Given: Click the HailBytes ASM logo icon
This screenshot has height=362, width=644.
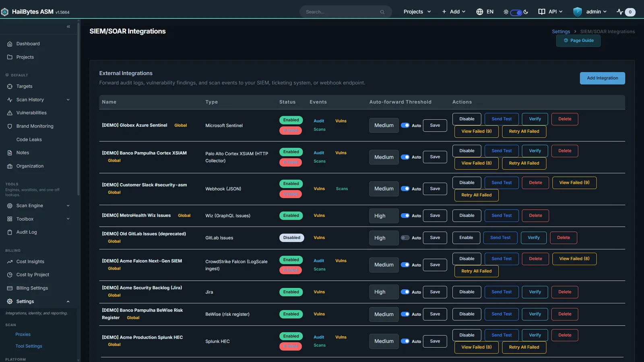Looking at the screenshot, I should point(5,12).
